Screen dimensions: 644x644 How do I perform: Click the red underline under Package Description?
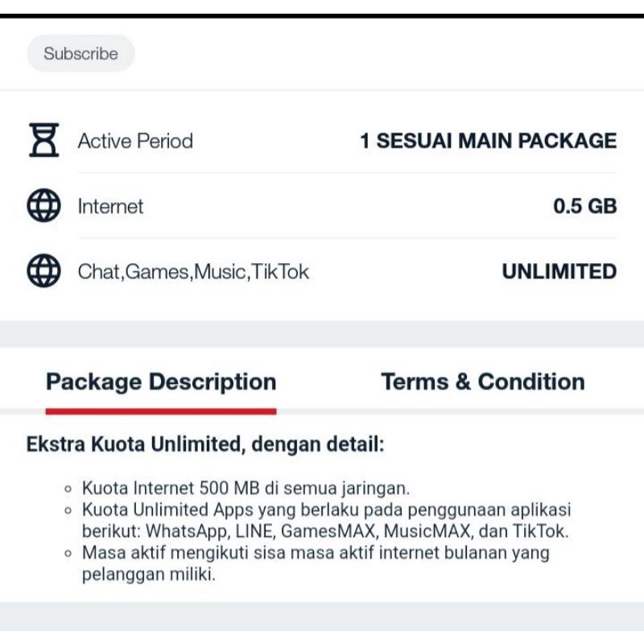pyautogui.click(x=161, y=411)
